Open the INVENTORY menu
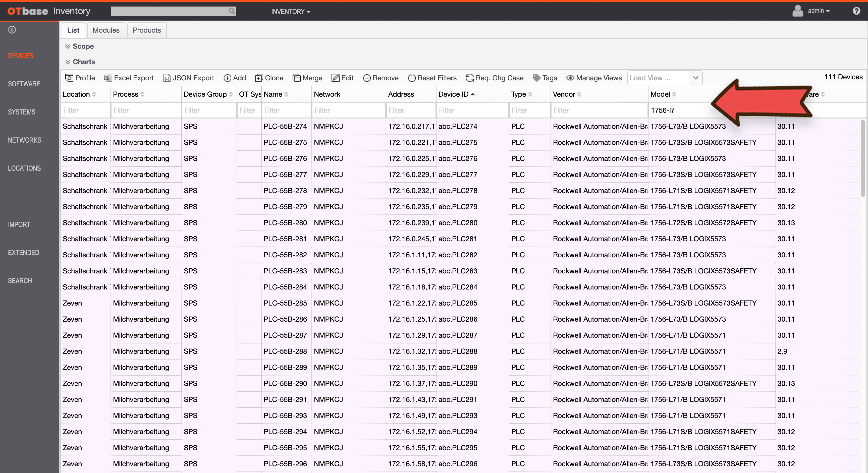 (x=291, y=12)
